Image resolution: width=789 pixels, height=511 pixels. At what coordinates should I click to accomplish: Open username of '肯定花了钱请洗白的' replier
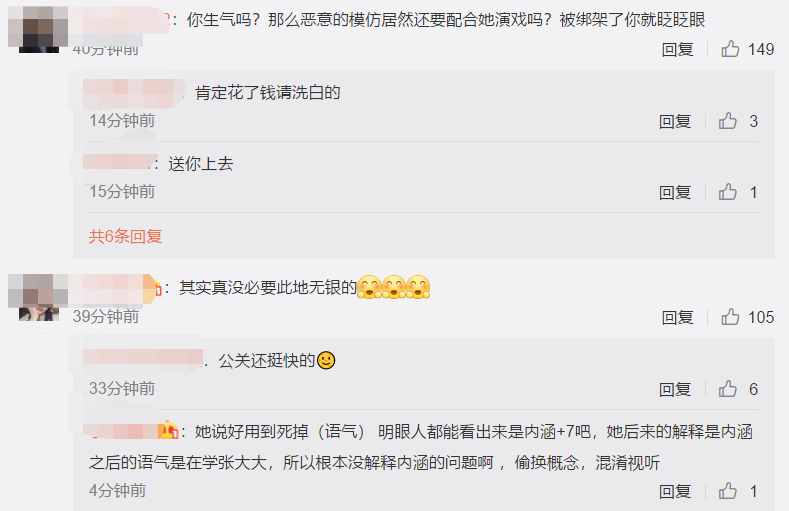[x=133, y=93]
